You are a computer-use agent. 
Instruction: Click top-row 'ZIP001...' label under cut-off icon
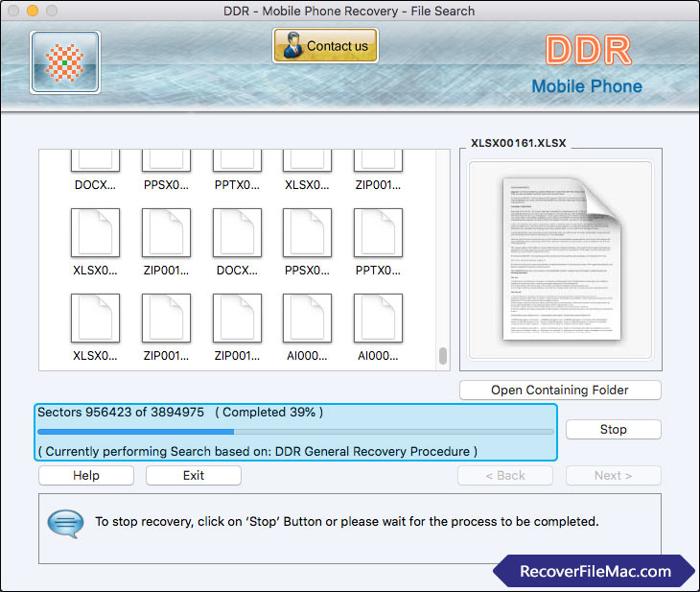(378, 185)
